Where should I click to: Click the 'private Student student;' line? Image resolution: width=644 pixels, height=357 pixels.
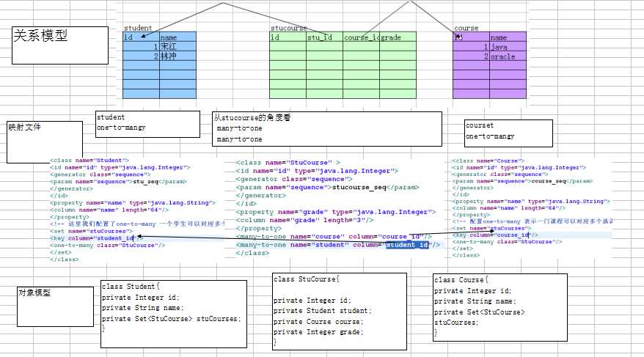click(x=323, y=311)
